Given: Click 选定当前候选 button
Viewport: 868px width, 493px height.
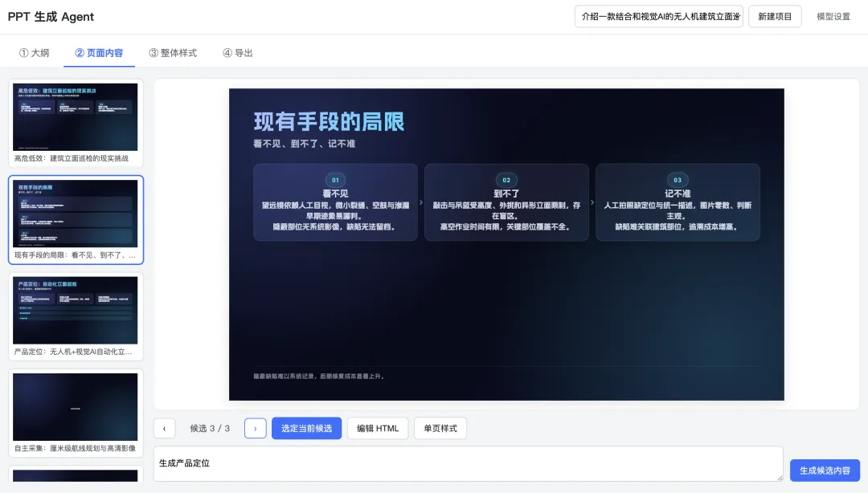Looking at the screenshot, I should (307, 428).
